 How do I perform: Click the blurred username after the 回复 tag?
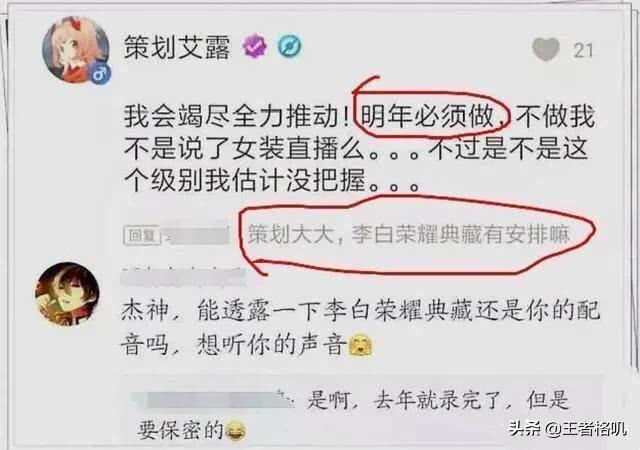tap(198, 235)
